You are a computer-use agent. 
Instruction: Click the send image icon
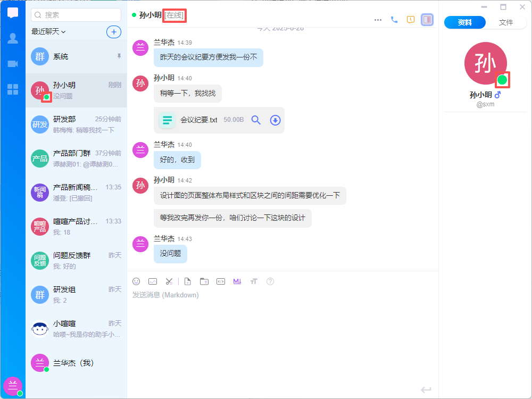[153, 281]
